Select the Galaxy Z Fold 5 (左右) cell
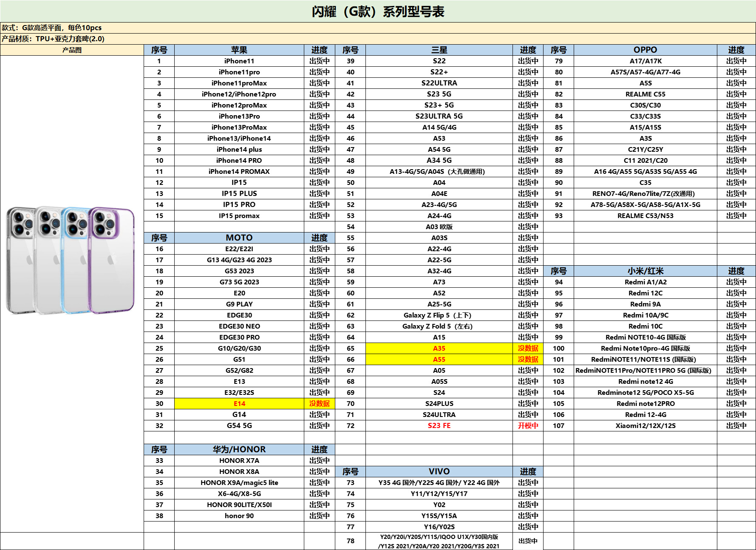 (x=439, y=326)
